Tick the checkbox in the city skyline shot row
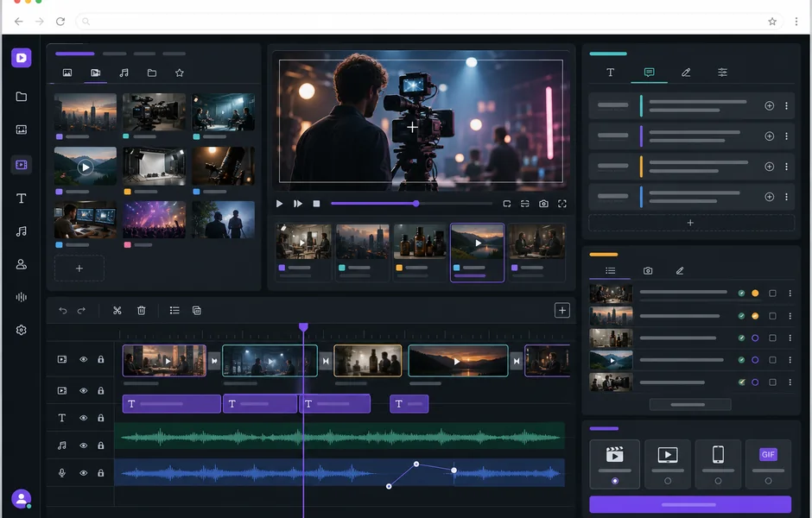The height and width of the screenshot is (518, 812). pyautogui.click(x=772, y=316)
